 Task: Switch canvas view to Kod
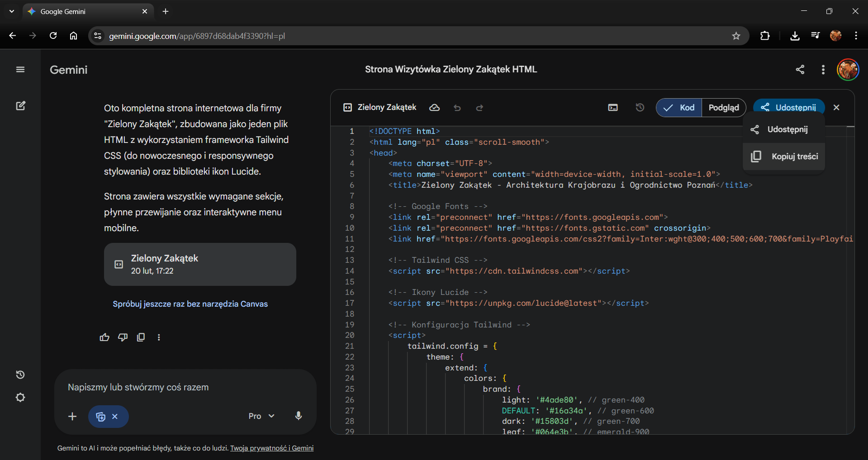click(x=679, y=108)
